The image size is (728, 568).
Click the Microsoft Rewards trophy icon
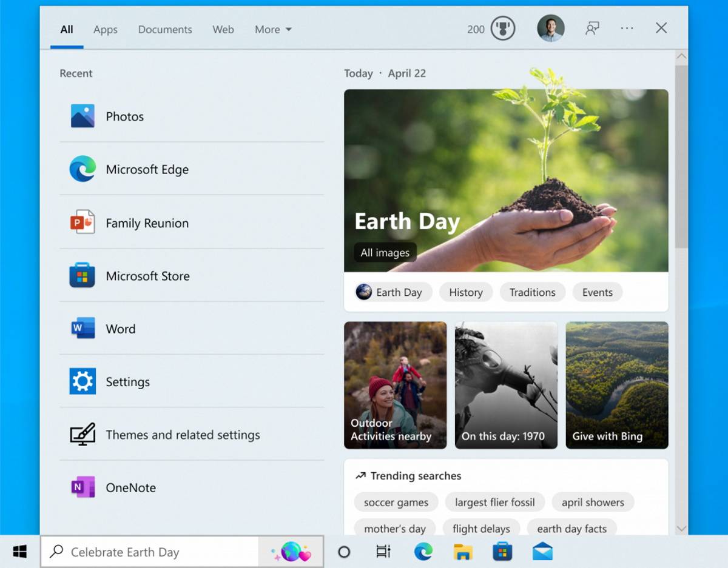click(501, 28)
